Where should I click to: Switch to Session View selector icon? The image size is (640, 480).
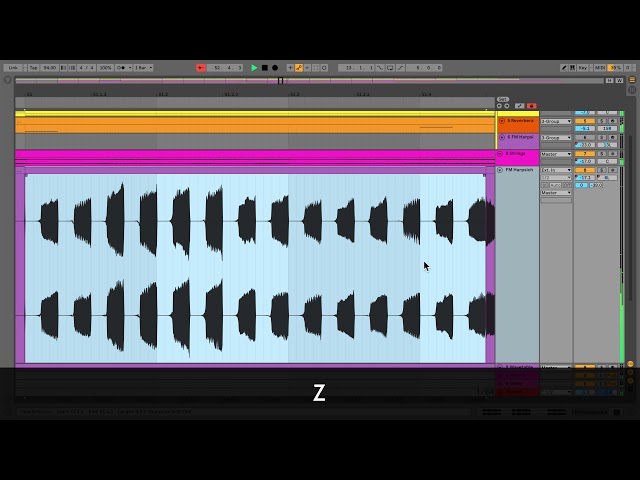pyautogui.click(x=632, y=89)
